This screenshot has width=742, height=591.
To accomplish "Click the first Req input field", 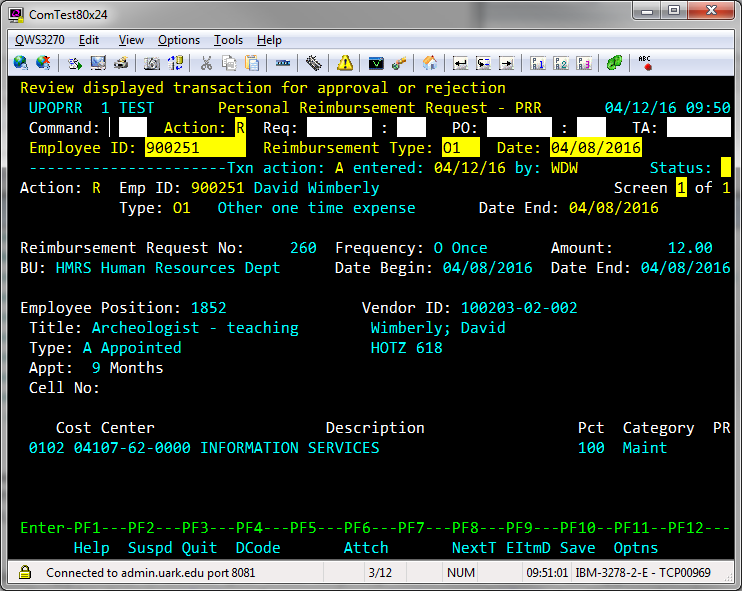I will (339, 127).
